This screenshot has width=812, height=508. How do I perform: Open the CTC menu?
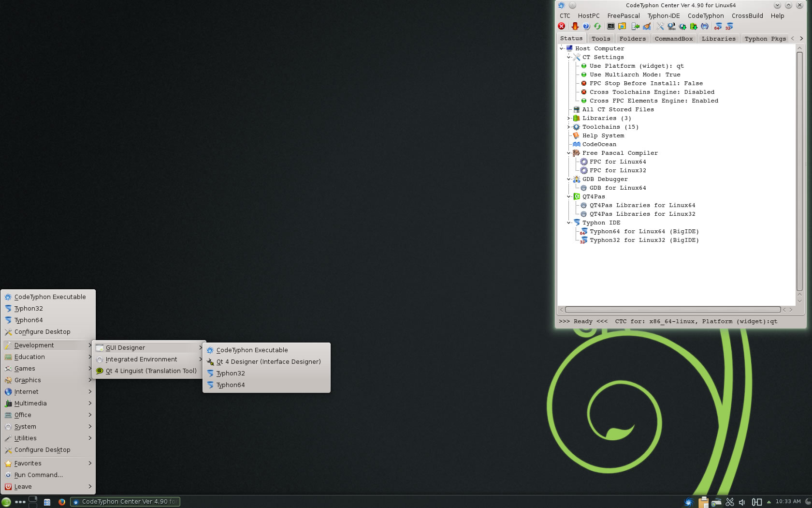click(565, 15)
